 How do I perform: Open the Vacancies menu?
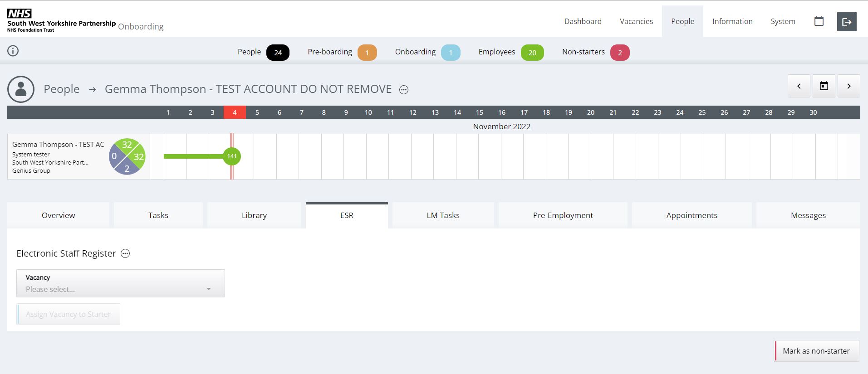coord(636,21)
